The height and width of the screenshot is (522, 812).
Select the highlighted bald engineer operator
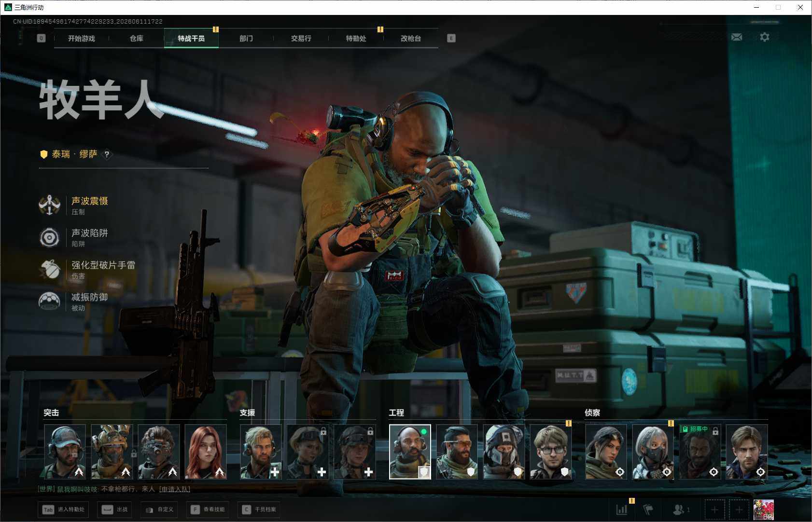[x=410, y=452]
